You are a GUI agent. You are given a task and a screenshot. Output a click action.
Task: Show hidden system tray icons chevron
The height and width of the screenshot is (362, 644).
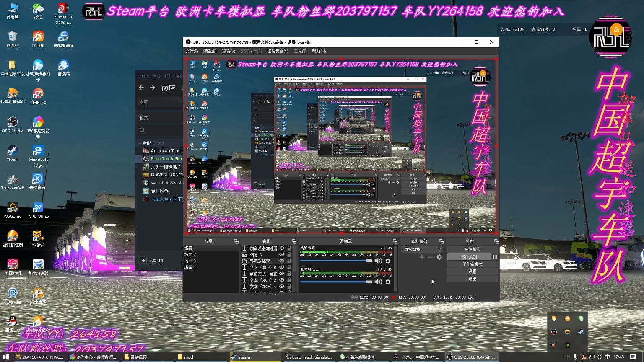pyautogui.click(x=567, y=357)
